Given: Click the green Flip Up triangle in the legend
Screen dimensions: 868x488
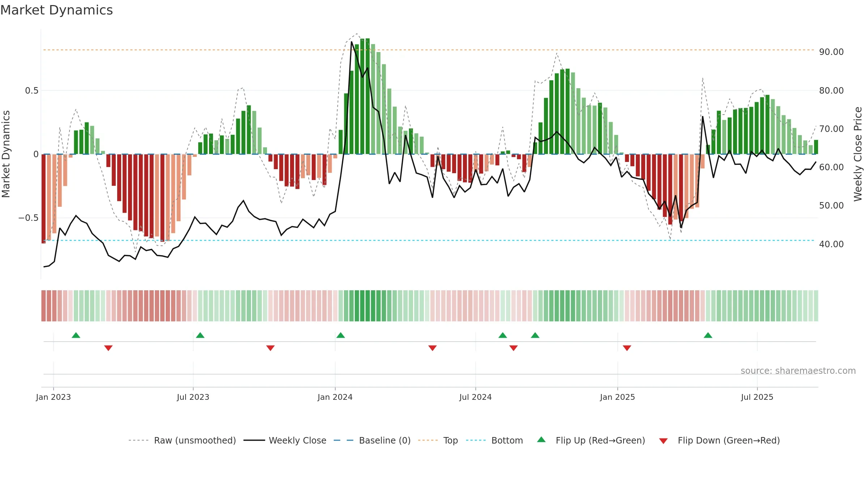Looking at the screenshot, I should click(x=541, y=440).
